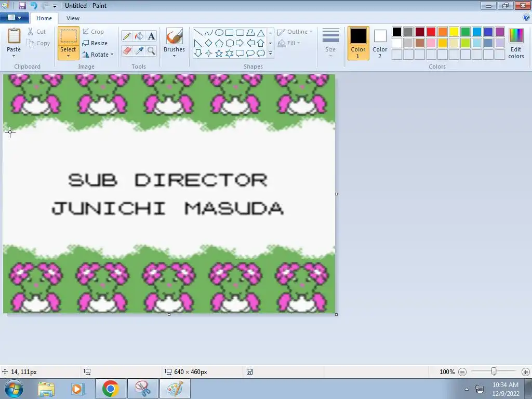
Task: Select the Fill with color bucket tool
Action: pyautogui.click(x=139, y=36)
